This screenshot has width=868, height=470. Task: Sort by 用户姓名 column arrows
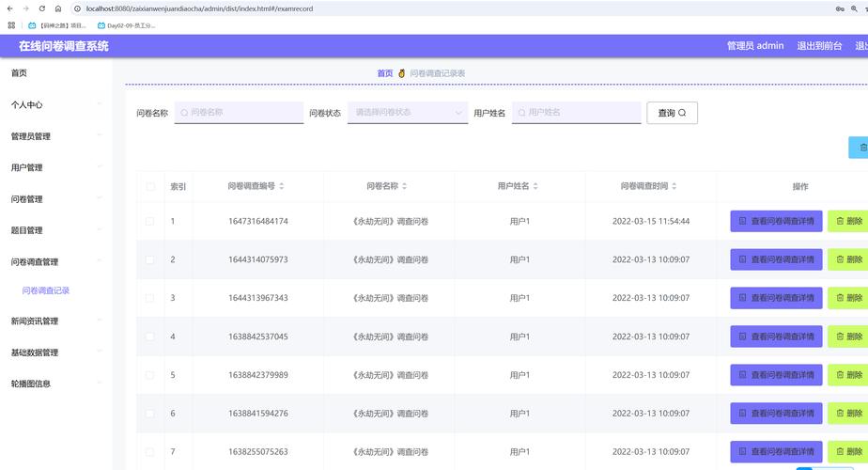pos(535,186)
